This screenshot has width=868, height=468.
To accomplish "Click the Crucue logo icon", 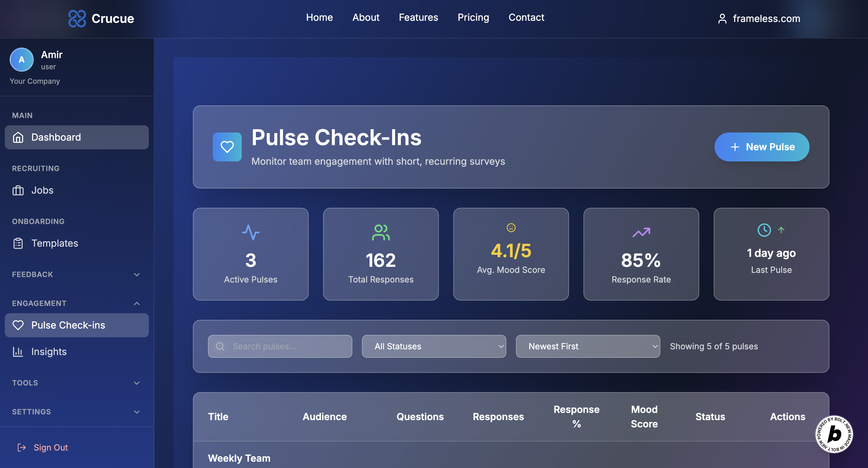I will point(77,18).
